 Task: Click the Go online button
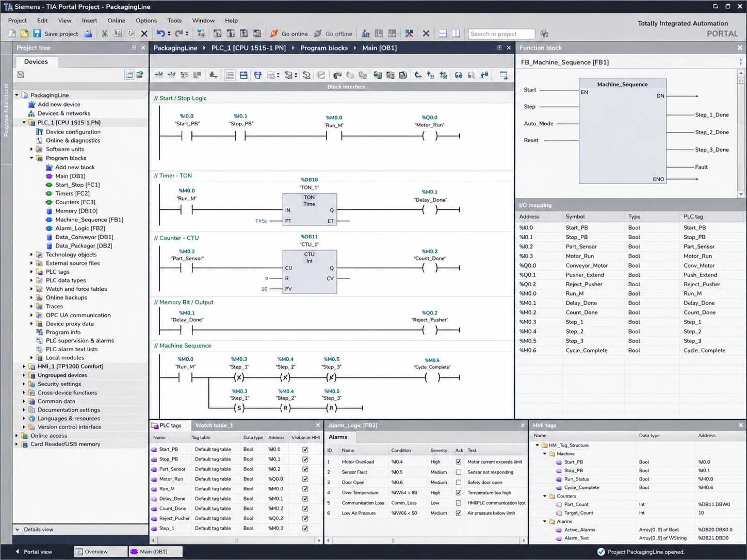click(289, 34)
